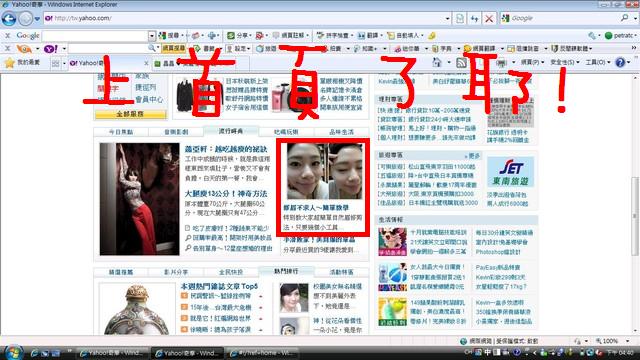This screenshot has width=640, height=360.
Task: Open the recent pages arrow beside Forward
Action: [37, 19]
